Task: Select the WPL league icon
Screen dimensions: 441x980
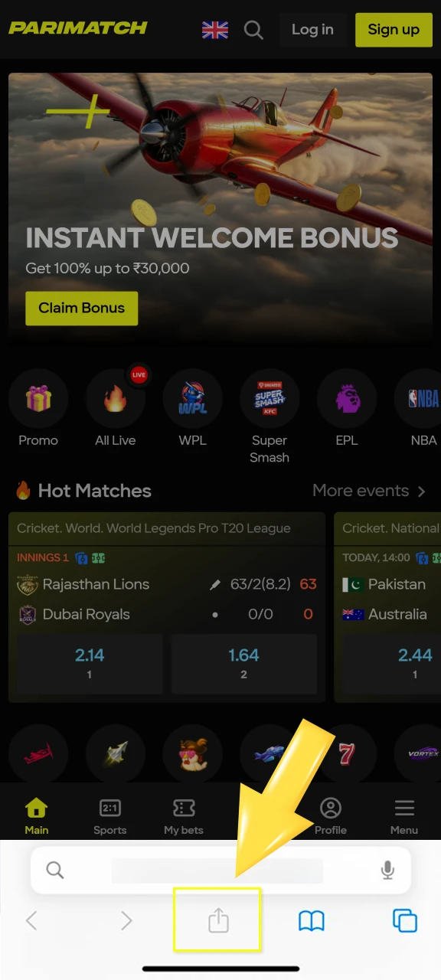Action: [193, 398]
